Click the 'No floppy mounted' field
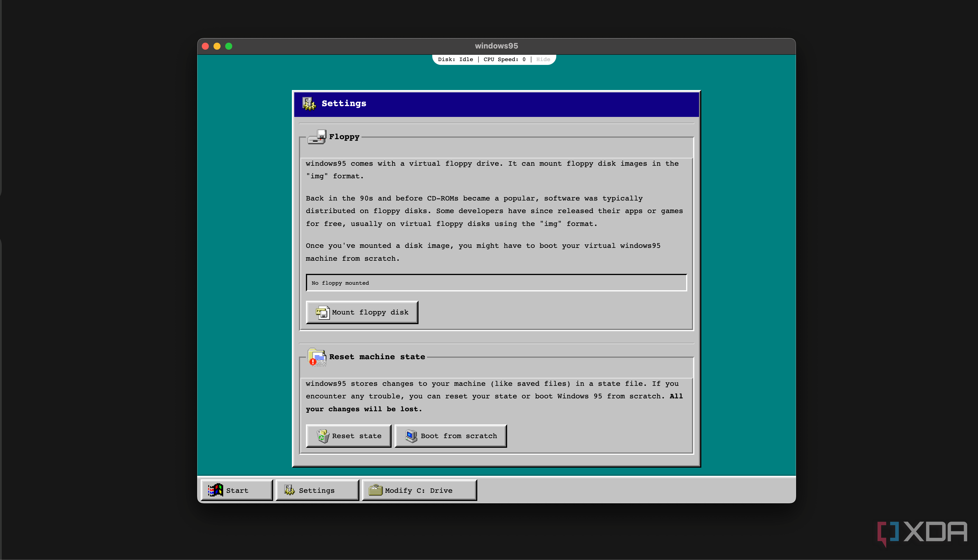Viewport: 978px width, 560px height. click(x=496, y=283)
